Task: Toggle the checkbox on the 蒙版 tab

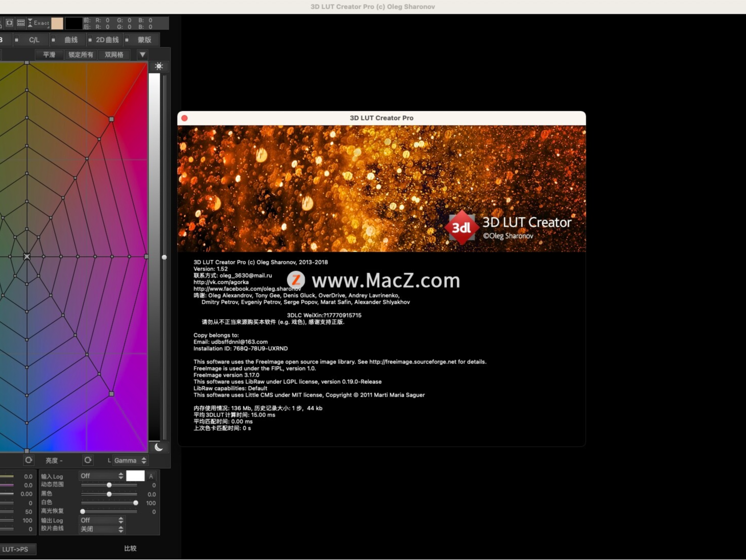Action: 127,40
